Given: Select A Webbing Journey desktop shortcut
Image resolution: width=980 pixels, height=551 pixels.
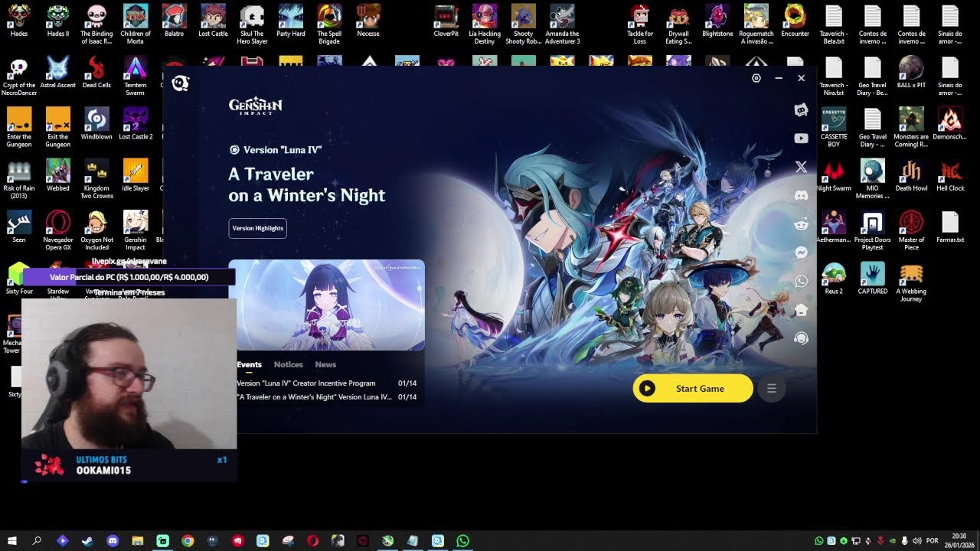Looking at the screenshot, I should (911, 282).
